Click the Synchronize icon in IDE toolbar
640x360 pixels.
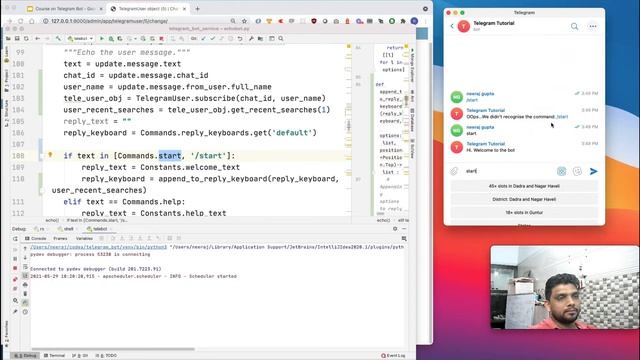(x=26, y=38)
